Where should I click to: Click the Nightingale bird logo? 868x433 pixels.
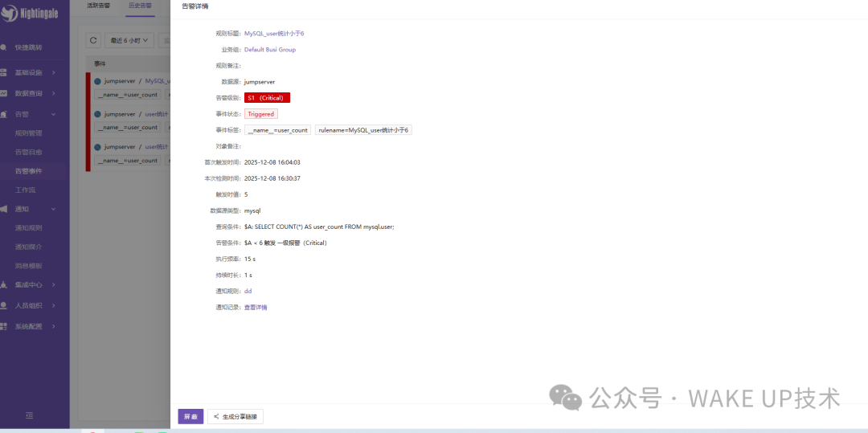10,13
